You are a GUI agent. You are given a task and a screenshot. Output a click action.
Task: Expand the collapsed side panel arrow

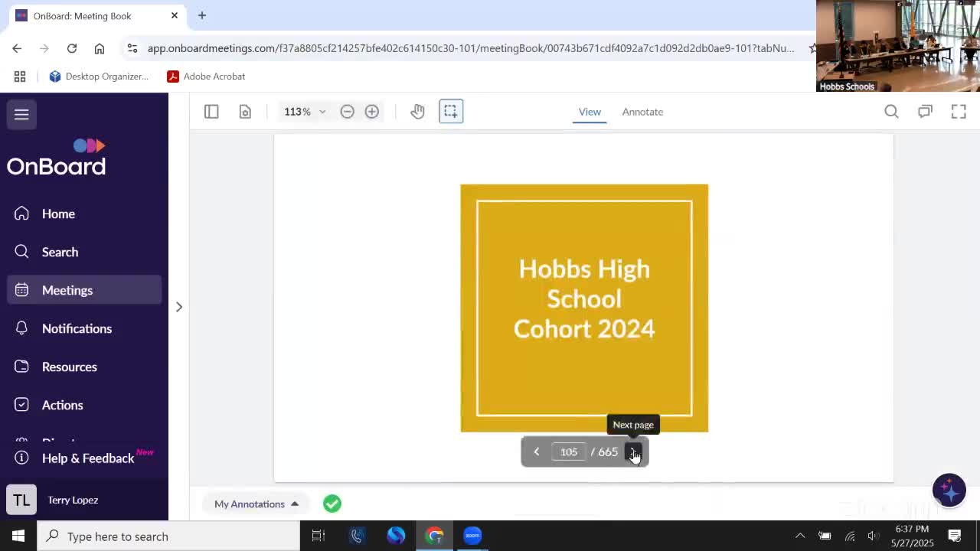[x=179, y=307]
